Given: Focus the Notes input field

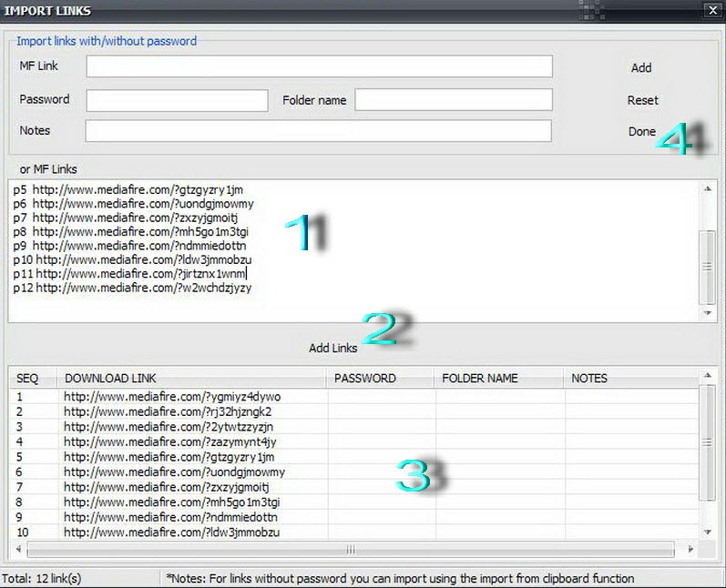Looking at the screenshot, I should (x=319, y=131).
